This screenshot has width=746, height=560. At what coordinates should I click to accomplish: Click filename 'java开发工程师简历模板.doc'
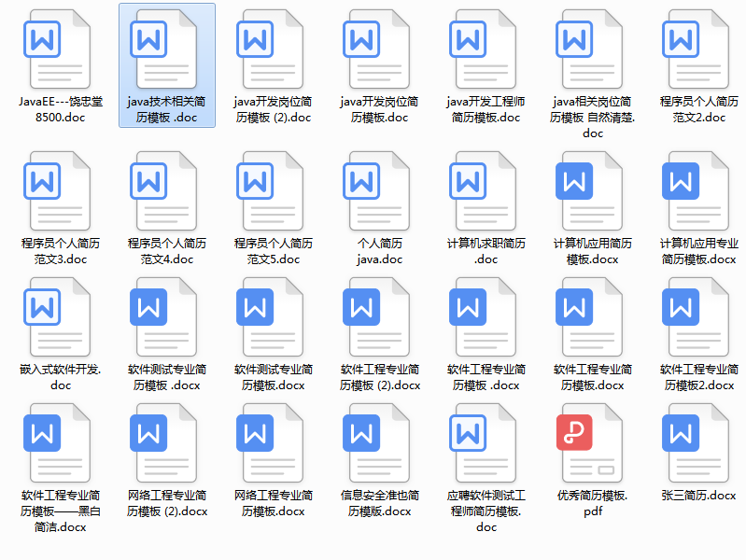coord(486,109)
